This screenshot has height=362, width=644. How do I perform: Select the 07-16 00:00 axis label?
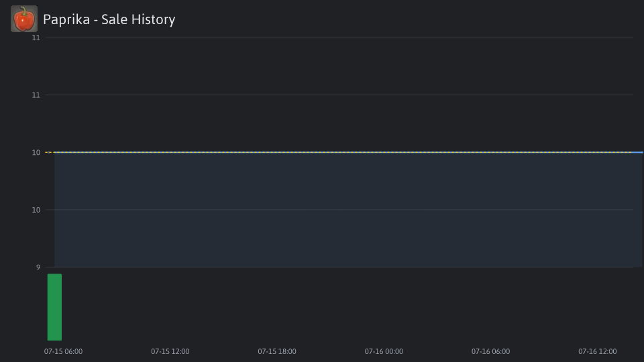point(384,351)
